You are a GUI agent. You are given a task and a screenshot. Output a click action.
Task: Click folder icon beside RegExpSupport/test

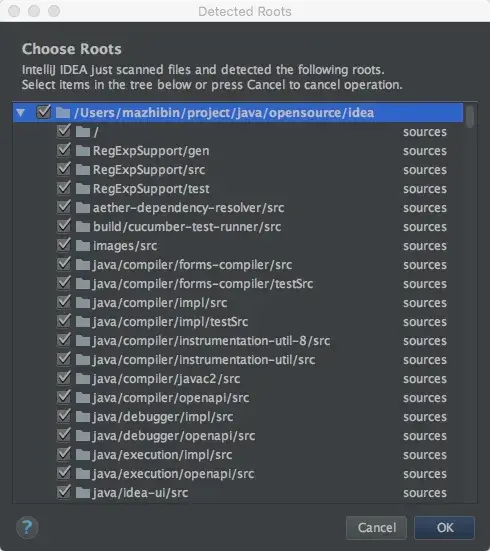(x=83, y=189)
